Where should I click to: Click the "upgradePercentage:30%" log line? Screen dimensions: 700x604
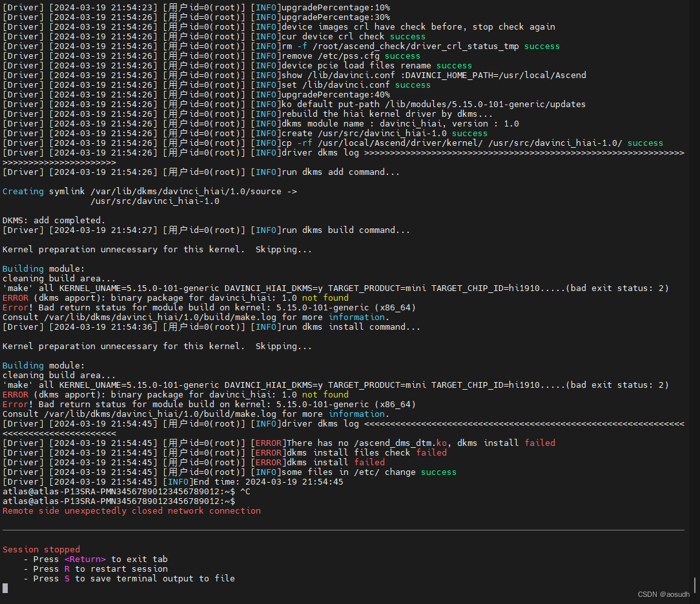pyautogui.click(x=196, y=17)
